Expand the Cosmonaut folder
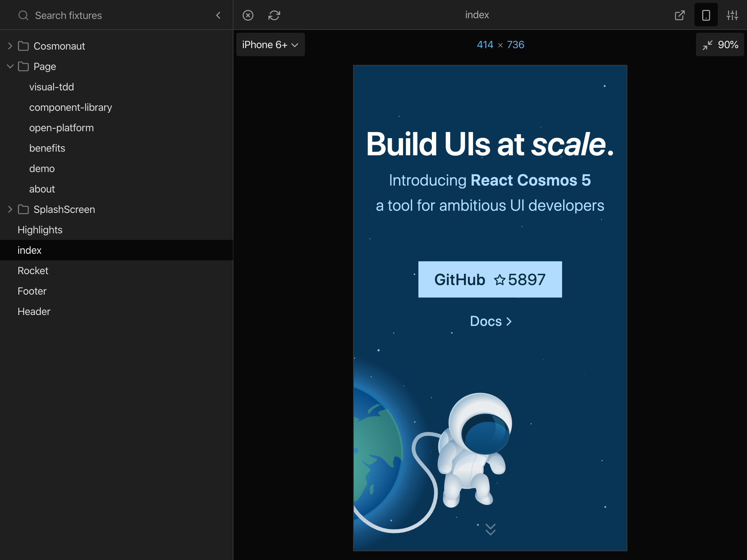Viewport: 747px width, 560px height. click(x=9, y=46)
